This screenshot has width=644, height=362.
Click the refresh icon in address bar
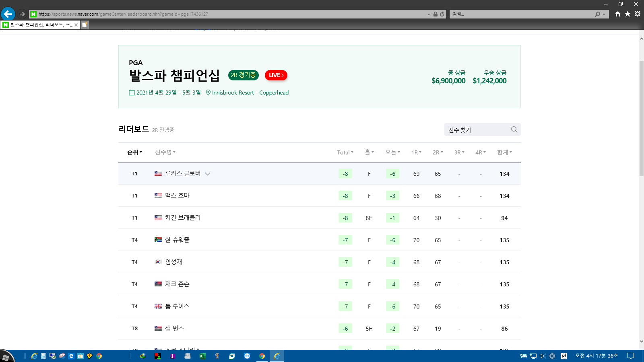point(442,14)
